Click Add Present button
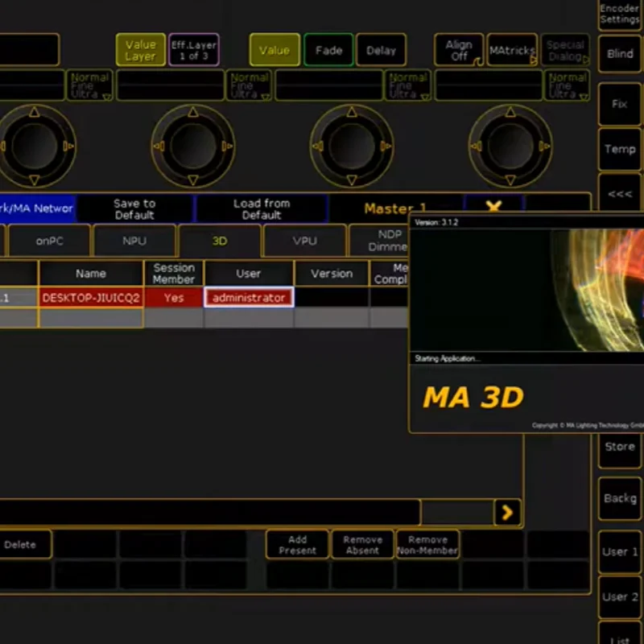 pos(297,545)
